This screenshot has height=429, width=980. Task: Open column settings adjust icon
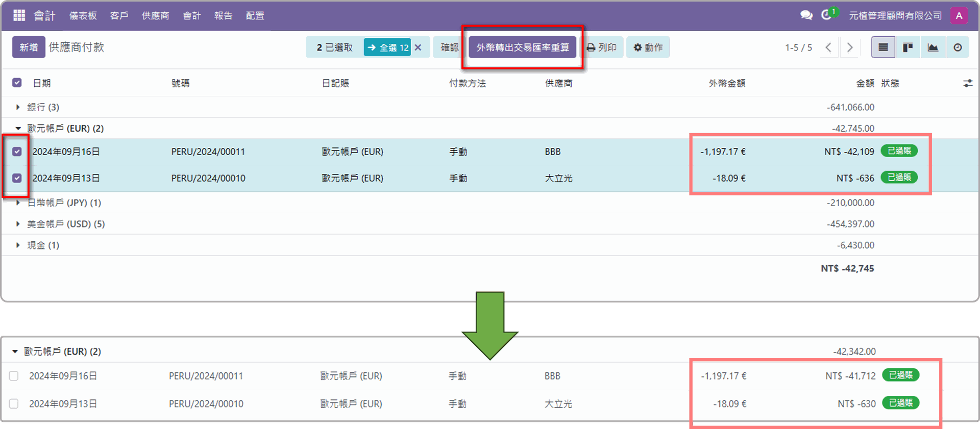click(968, 83)
